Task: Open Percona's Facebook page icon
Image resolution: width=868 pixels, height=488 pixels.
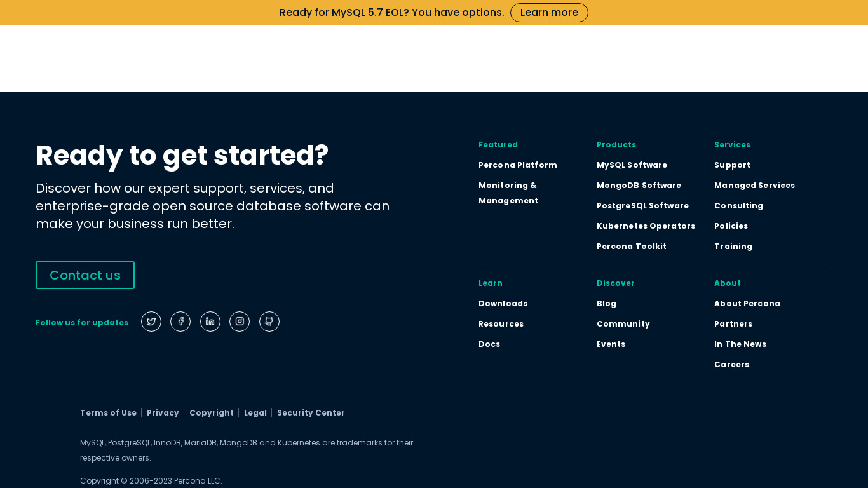Action: click(180, 322)
